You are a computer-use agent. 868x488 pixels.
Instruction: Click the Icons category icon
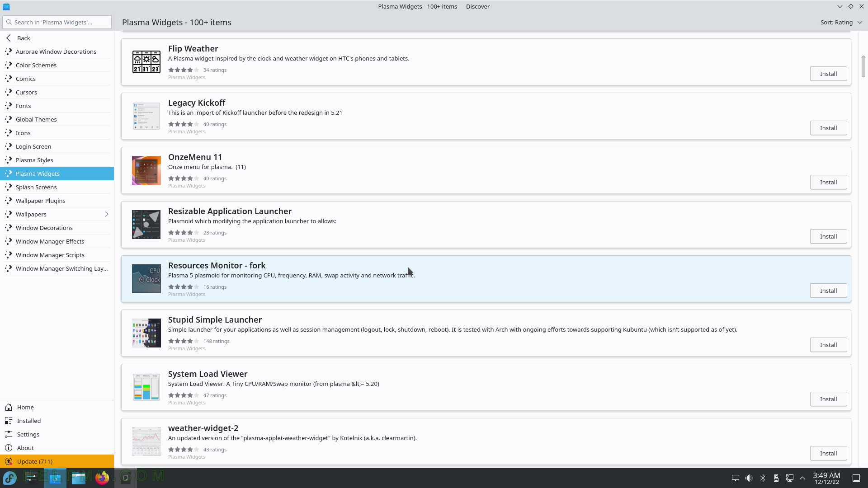[8, 133]
